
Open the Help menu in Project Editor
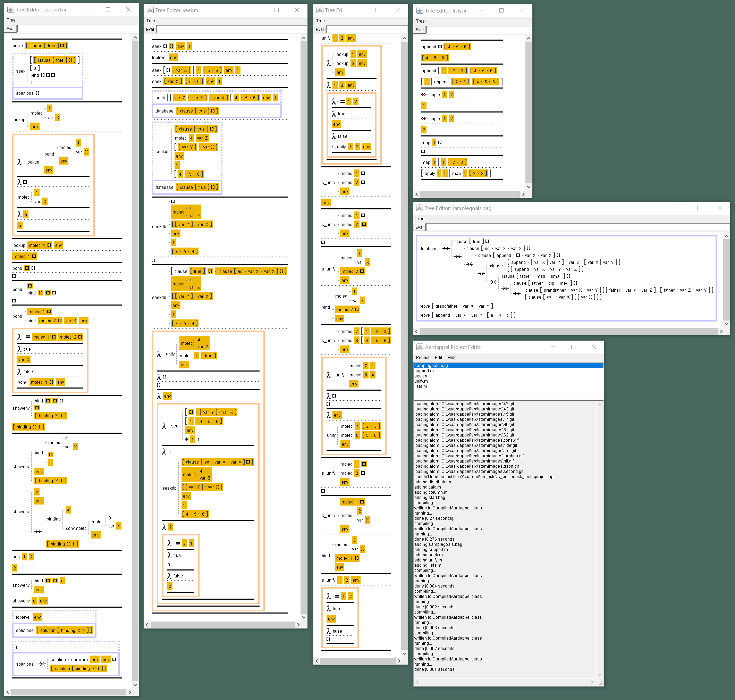(x=451, y=357)
